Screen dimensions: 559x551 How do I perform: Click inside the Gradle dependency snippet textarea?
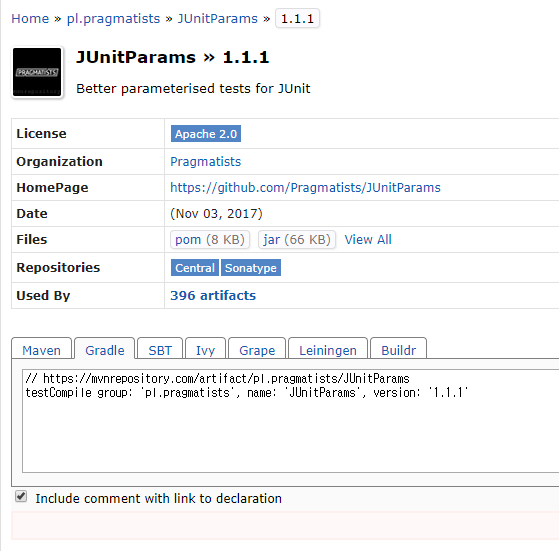tap(291, 421)
